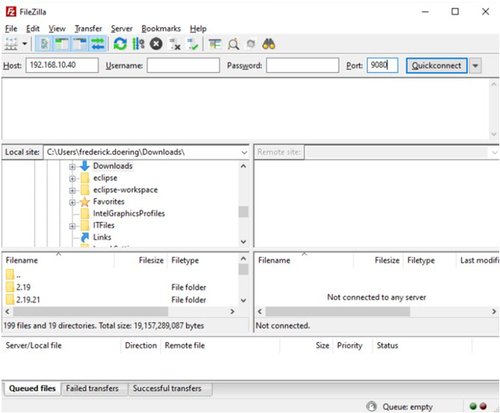Select the 2.19 folder row
The width and height of the screenshot is (500, 413).
click(x=120, y=287)
